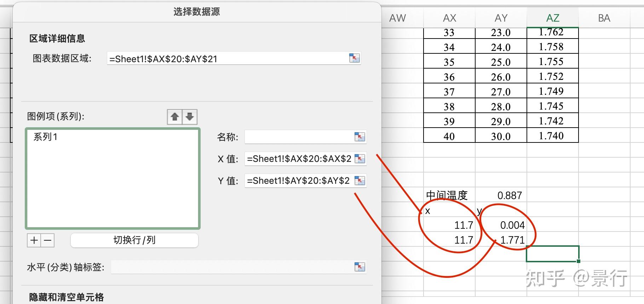Screen dimensions: 644x304
Task: Click the 切换行/列 button
Action: click(134, 240)
